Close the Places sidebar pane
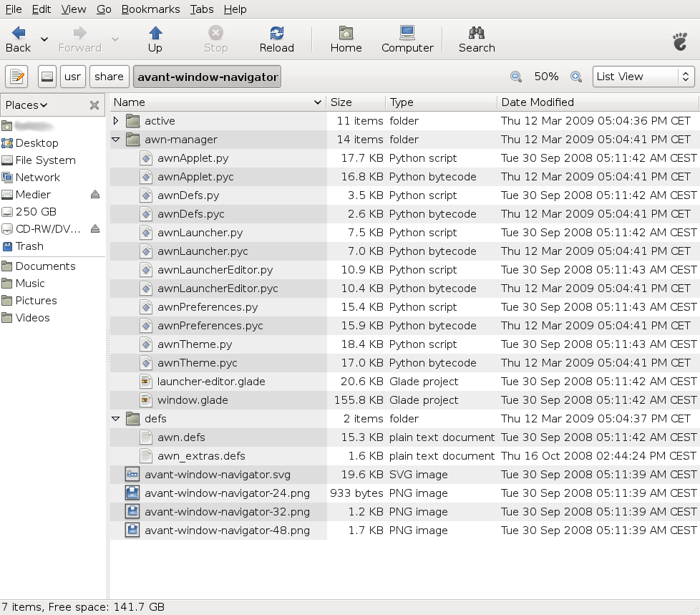The height and width of the screenshot is (615, 700). tap(94, 105)
